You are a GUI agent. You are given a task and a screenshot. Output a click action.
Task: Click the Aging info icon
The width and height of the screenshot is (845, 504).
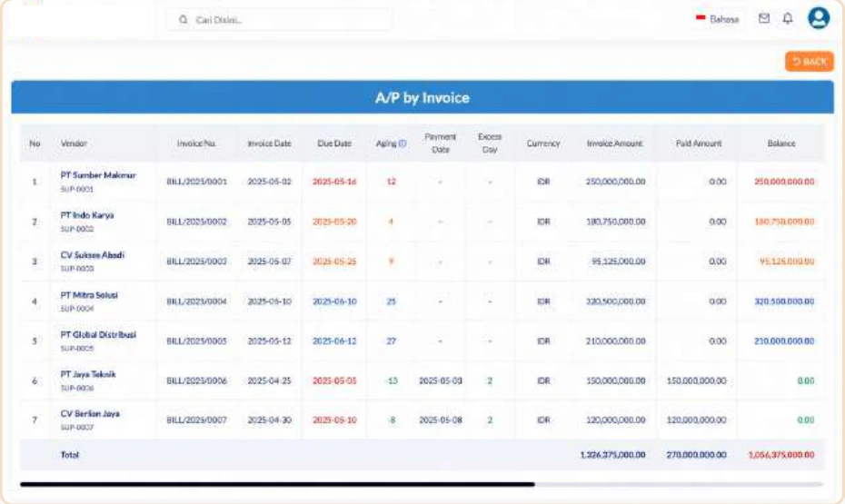[x=403, y=143]
